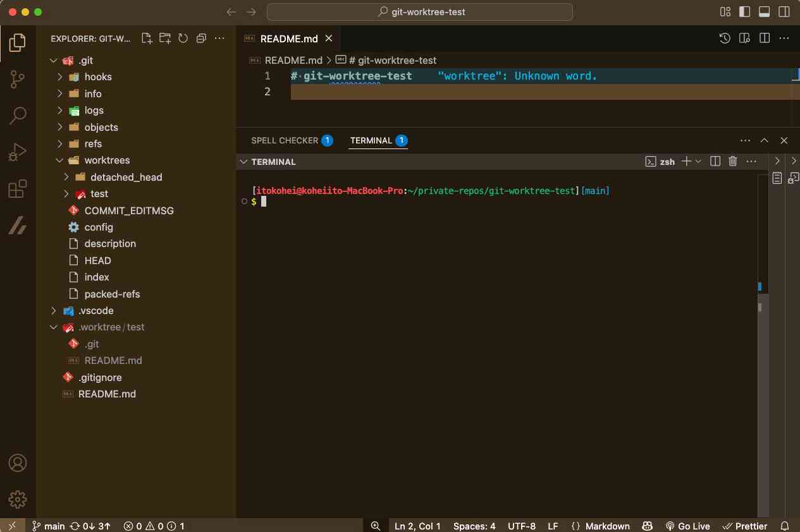Open the Extensions view
Image resolution: width=800 pixels, height=532 pixels.
pos(18,189)
